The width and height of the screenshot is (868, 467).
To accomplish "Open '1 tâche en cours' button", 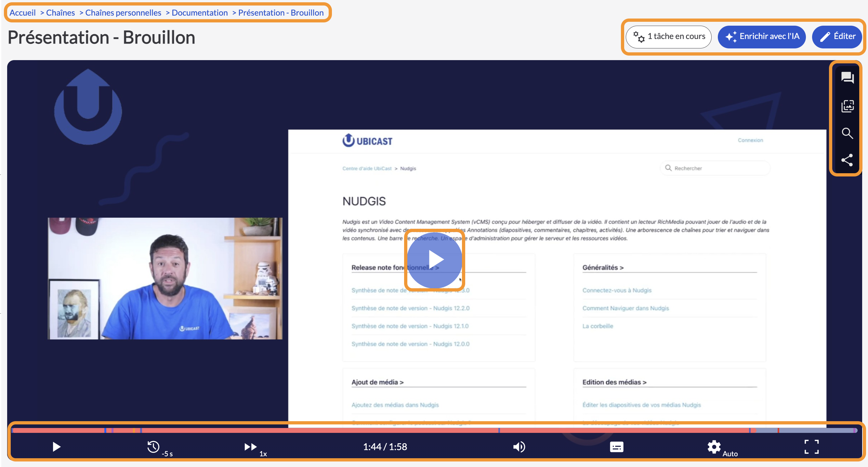I will (668, 36).
